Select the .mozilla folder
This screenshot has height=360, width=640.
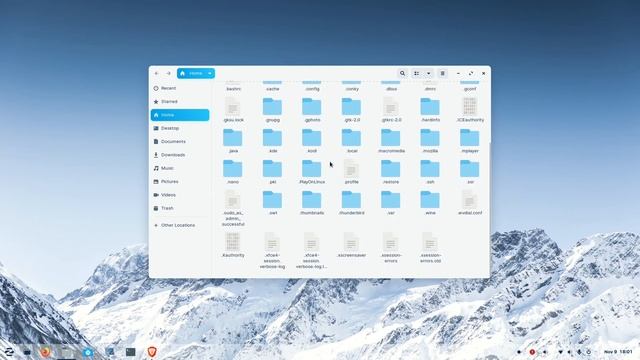[430, 138]
